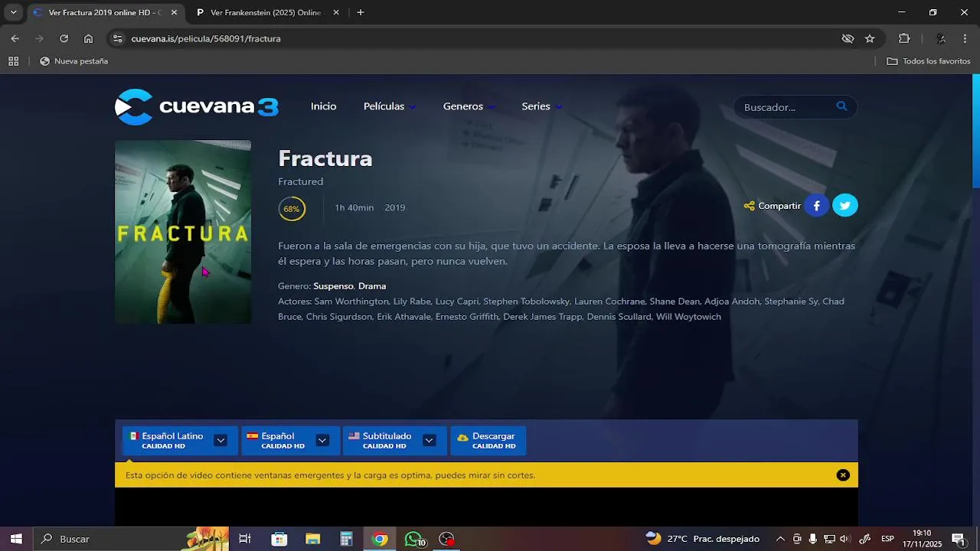
Task: Click the address bar URL
Action: click(206, 38)
